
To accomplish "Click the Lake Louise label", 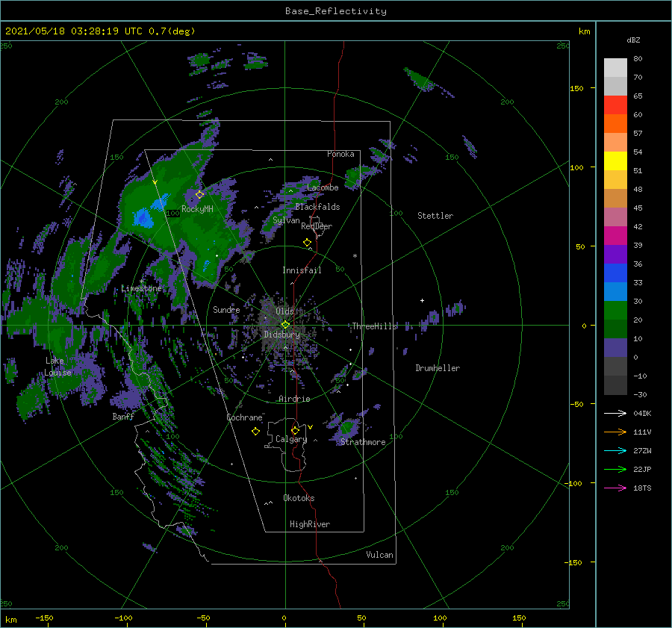I will click(57, 367).
